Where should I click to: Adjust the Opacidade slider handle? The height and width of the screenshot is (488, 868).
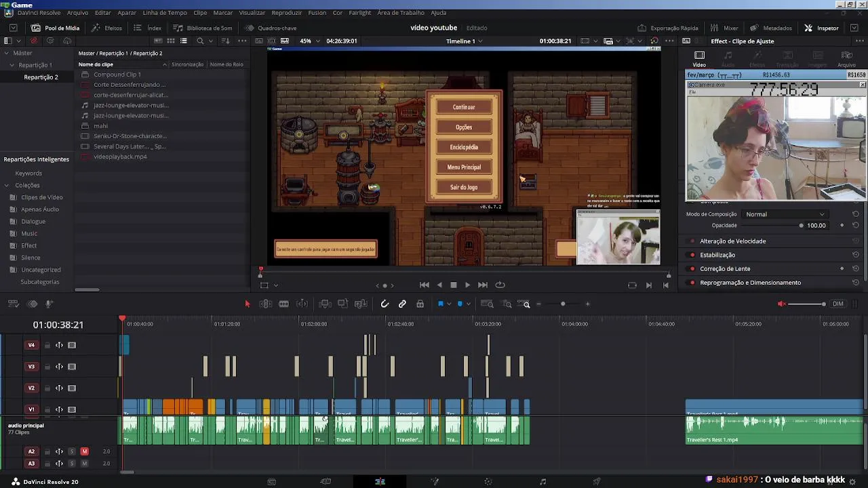pyautogui.click(x=801, y=226)
